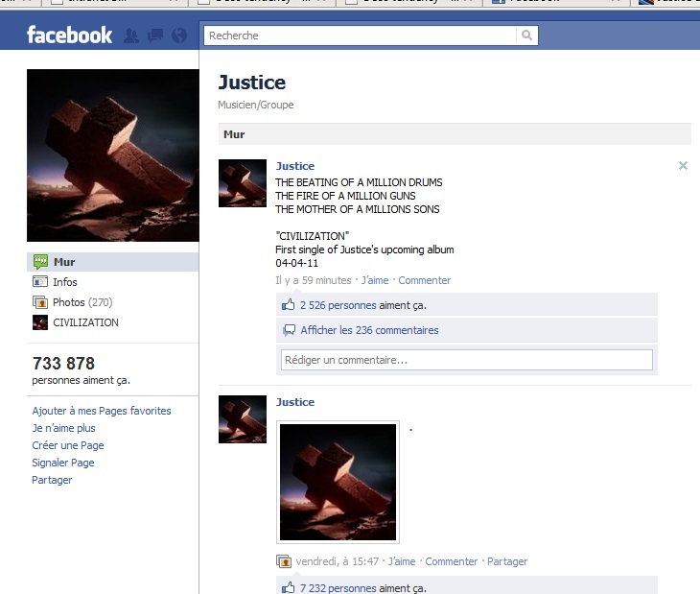Image resolution: width=700 pixels, height=594 pixels.
Task: Click in the Recherche search field
Action: (x=360, y=36)
